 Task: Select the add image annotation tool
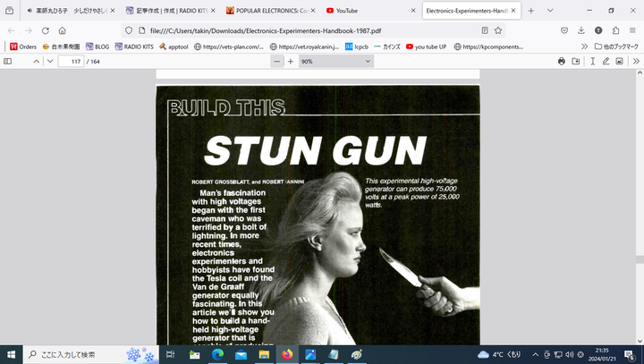click(619, 61)
